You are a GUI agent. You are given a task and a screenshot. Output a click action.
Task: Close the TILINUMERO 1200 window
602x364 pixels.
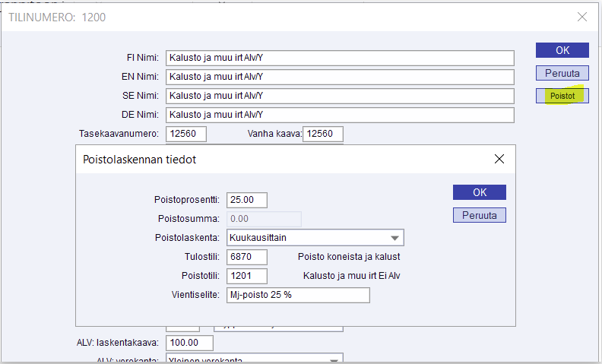coord(582,17)
